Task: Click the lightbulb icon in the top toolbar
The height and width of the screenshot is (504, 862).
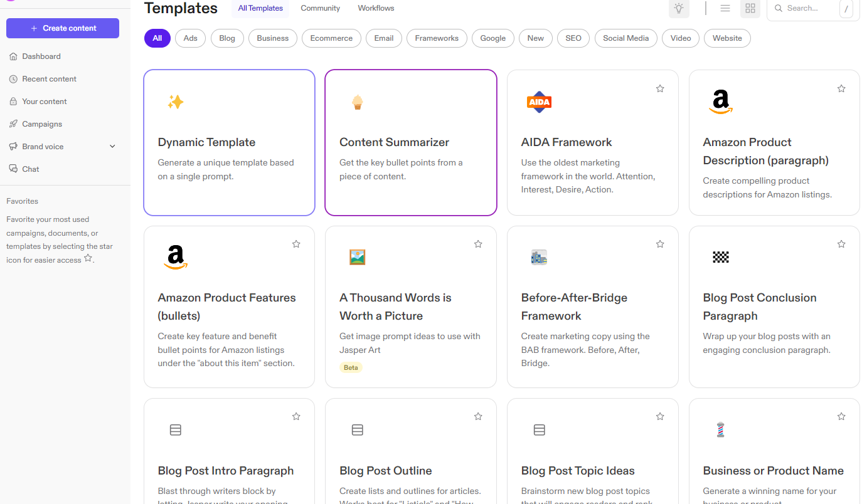Action: pos(679,8)
